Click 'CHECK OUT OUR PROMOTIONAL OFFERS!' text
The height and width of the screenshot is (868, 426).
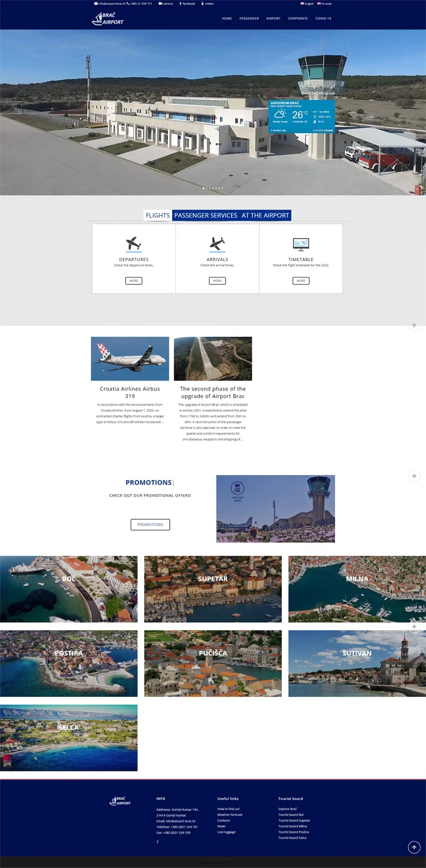(150, 496)
